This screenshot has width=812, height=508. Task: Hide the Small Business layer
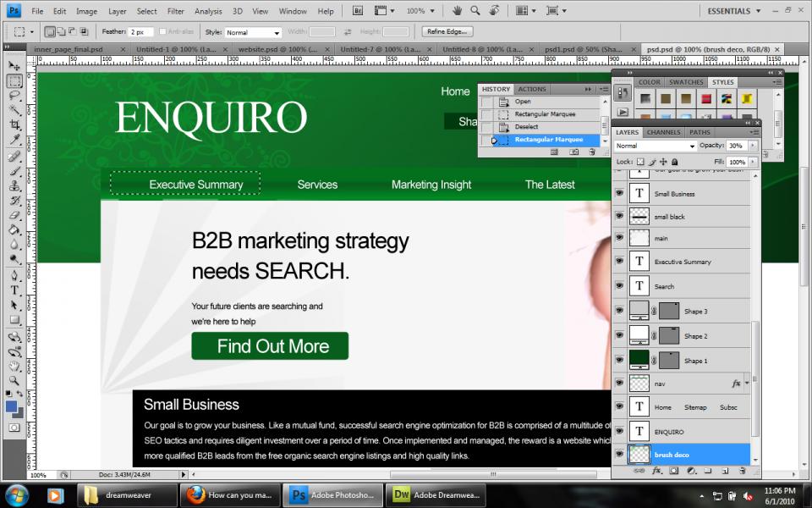coord(619,193)
